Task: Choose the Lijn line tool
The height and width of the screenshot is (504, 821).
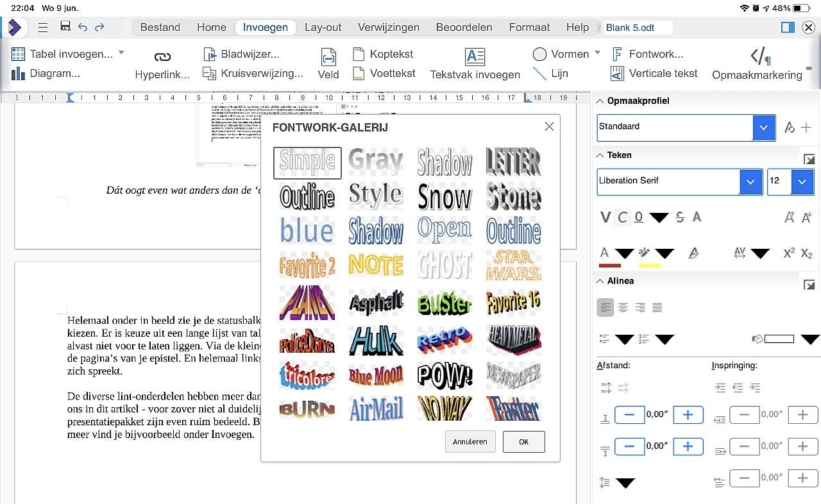Action: click(x=550, y=73)
